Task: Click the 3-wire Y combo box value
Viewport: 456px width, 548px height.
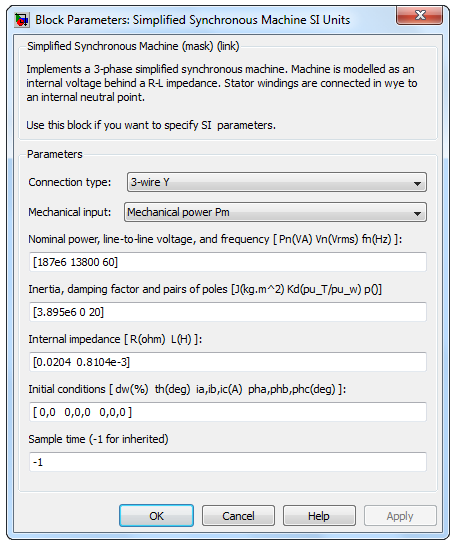Action: point(150,182)
